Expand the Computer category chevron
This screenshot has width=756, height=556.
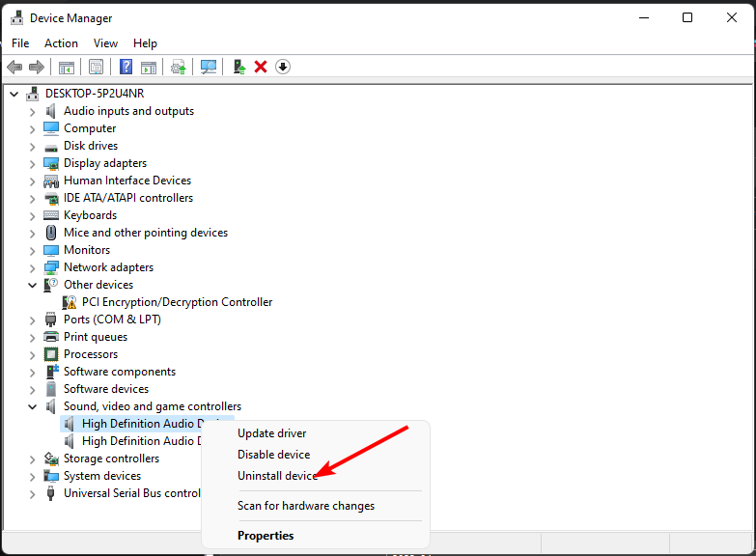click(x=32, y=129)
